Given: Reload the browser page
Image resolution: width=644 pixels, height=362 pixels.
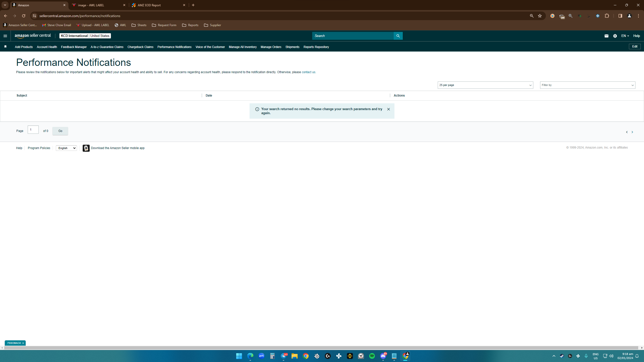Looking at the screenshot, I should tap(23, 16).
